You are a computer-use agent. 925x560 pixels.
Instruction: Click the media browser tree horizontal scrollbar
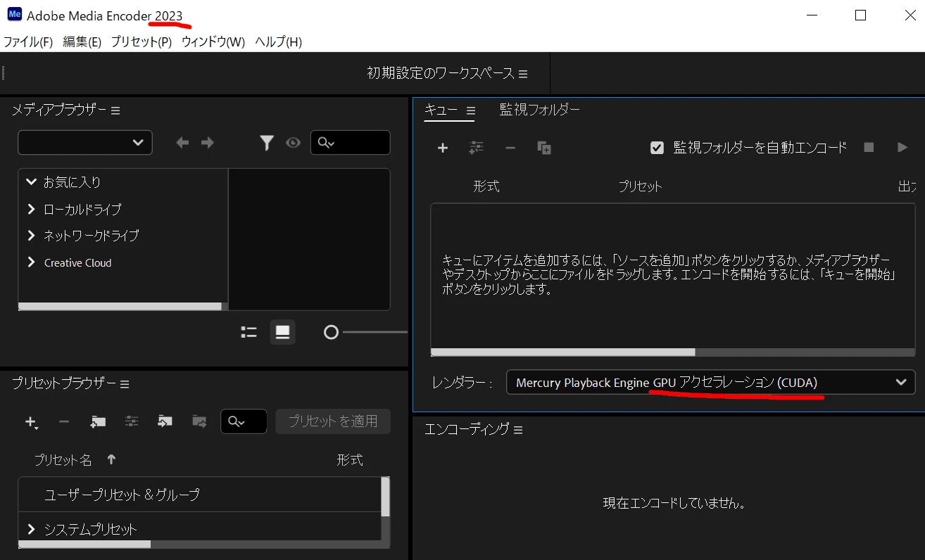[120, 307]
